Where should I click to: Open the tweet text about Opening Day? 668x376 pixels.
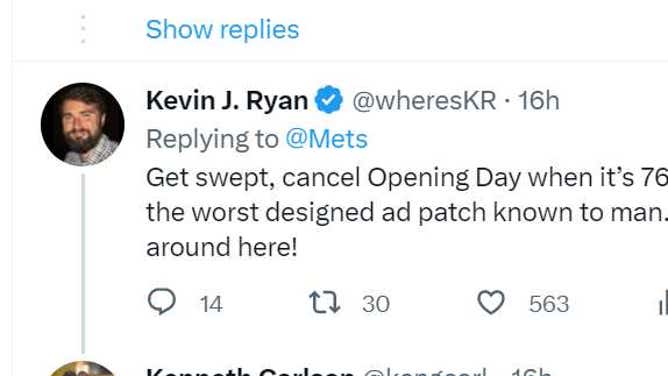click(407, 212)
